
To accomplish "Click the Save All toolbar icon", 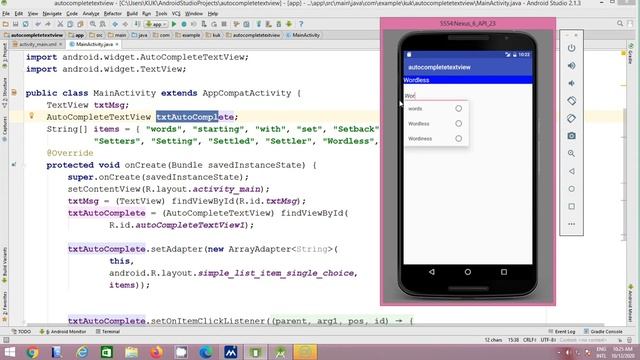I will pyautogui.click(x=16, y=24).
